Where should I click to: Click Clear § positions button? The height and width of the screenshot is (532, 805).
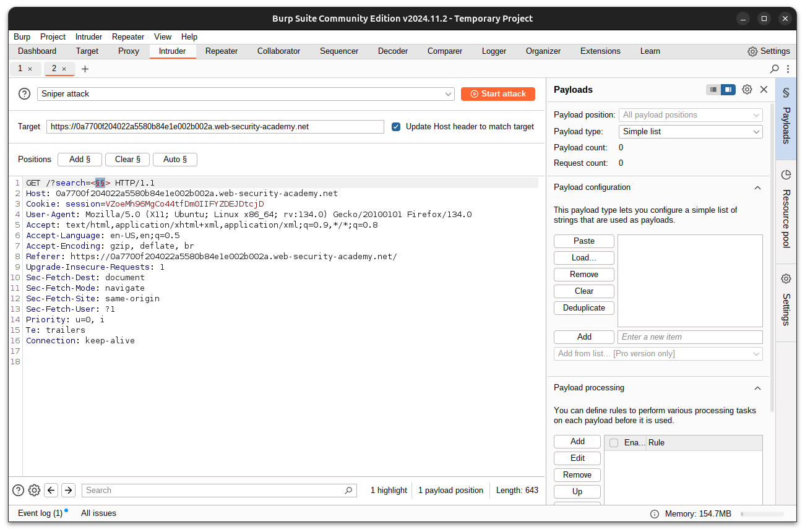(127, 160)
